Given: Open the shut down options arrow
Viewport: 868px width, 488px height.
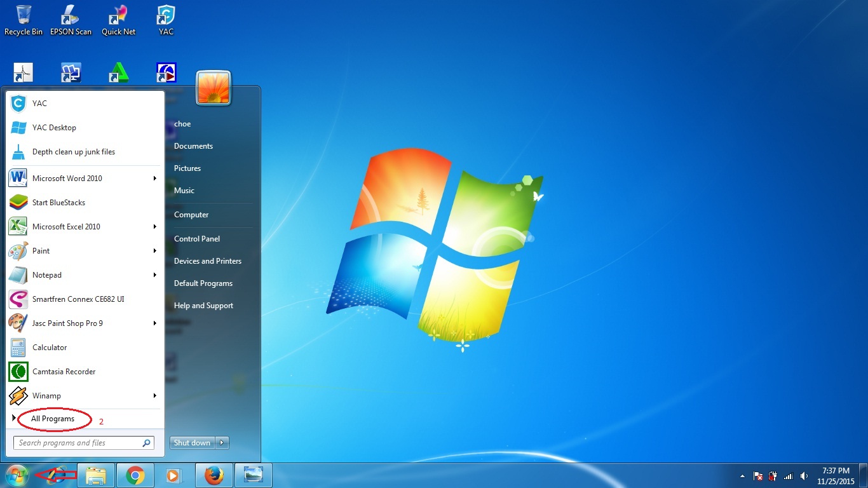Looking at the screenshot, I should 222,443.
